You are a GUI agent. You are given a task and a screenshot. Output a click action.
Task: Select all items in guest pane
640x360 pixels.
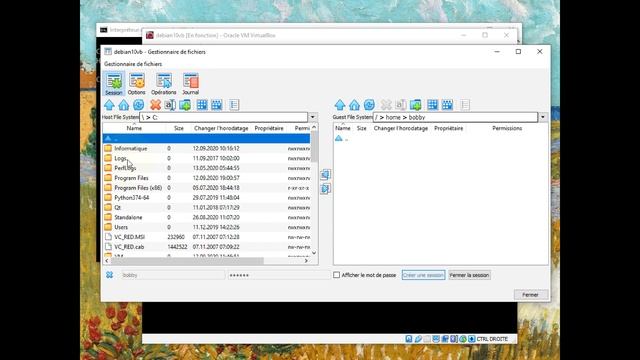(432, 105)
